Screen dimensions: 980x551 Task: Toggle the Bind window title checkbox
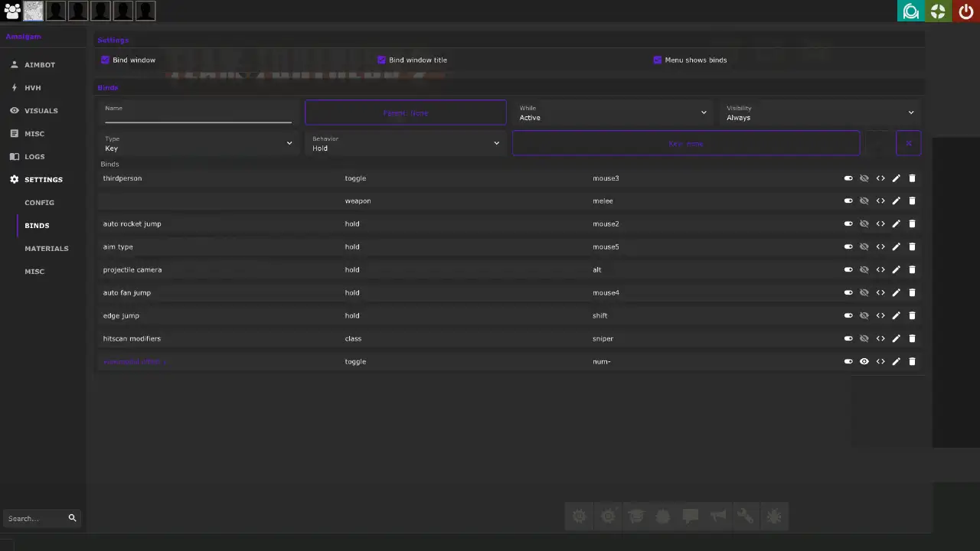[x=381, y=60]
